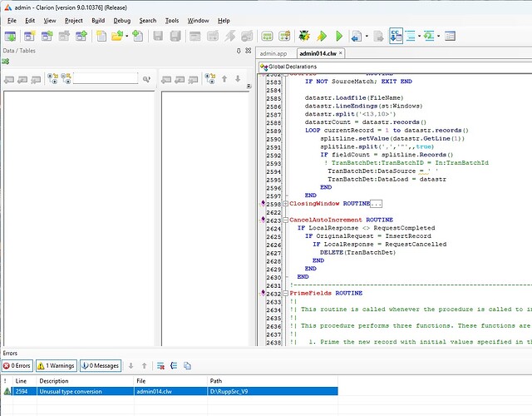Screen dimensions: 532x416
Task: Move item up with gray up arrow
Action: pyautogui.click(x=224, y=79)
